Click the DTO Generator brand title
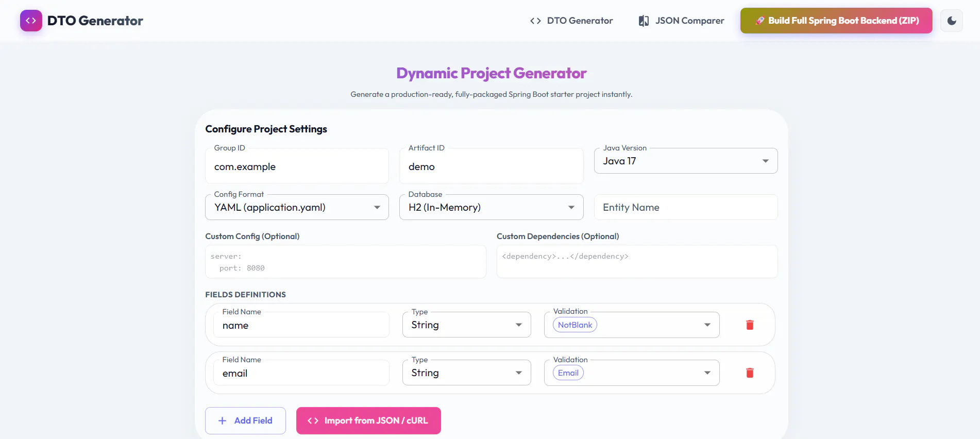The width and height of the screenshot is (980, 439). [95, 21]
